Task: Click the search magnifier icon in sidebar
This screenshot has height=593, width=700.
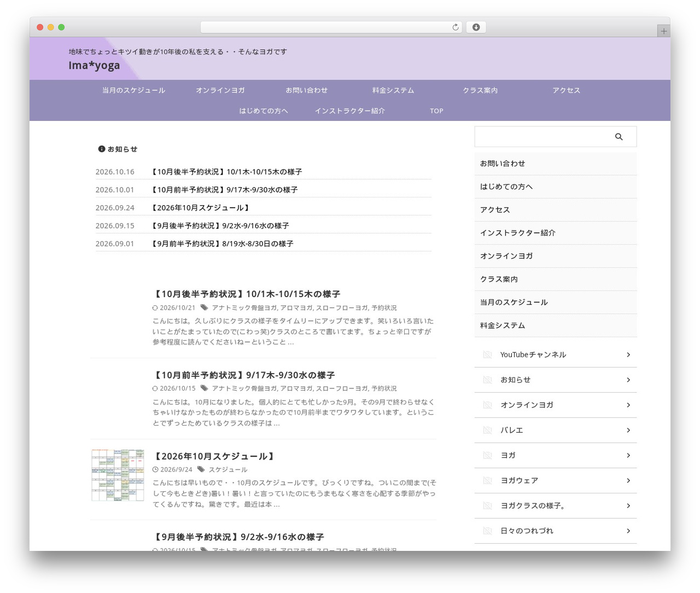Action: 619,137
